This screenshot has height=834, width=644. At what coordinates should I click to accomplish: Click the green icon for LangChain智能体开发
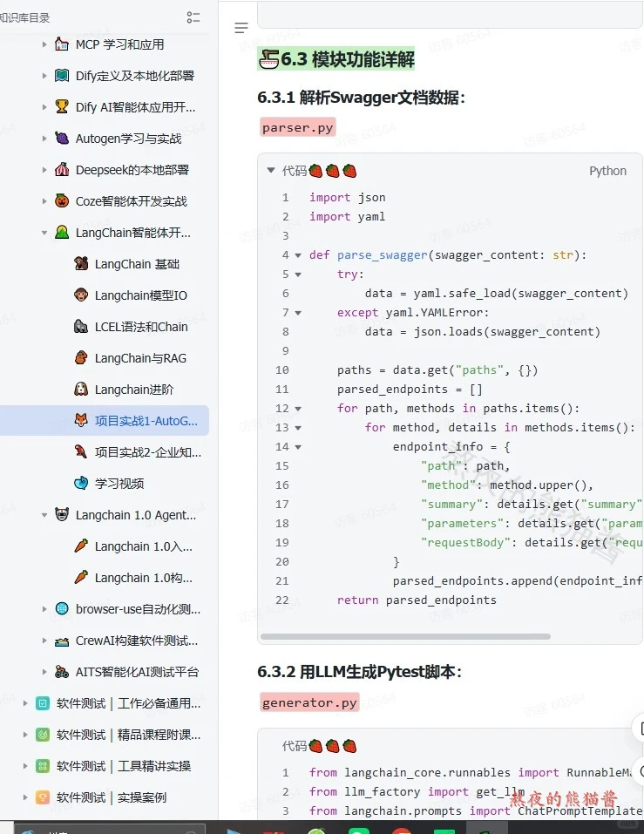[x=62, y=233]
